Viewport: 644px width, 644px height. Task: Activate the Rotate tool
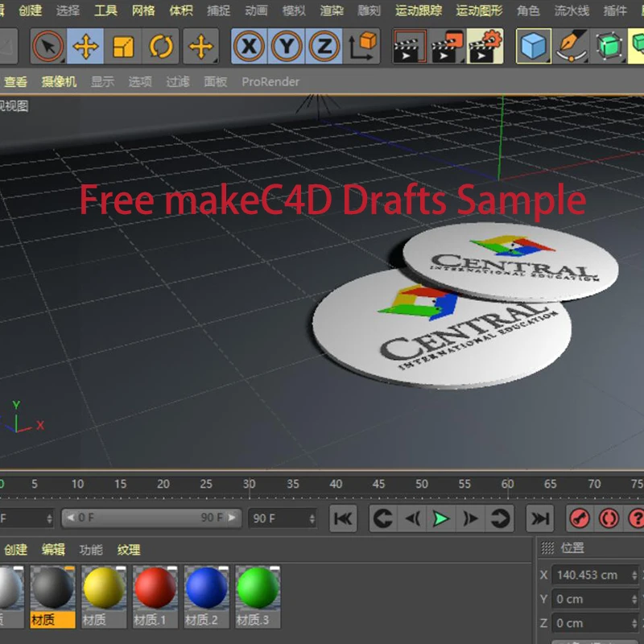point(160,46)
